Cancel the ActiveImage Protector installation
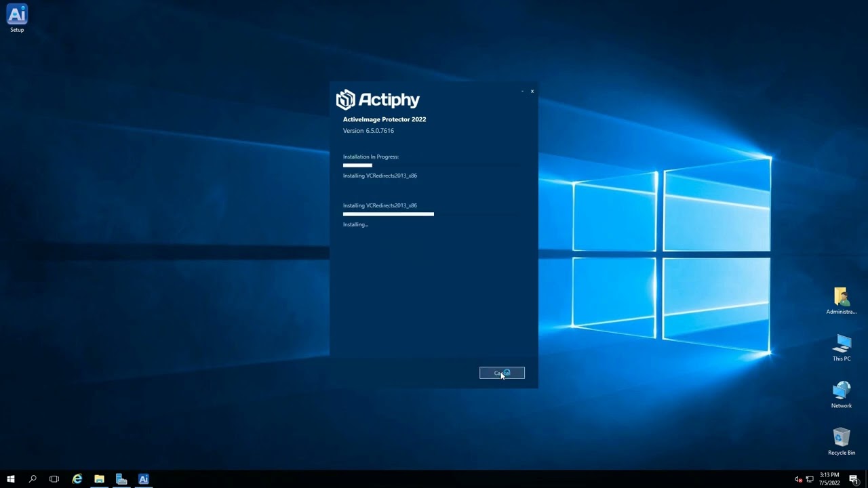Screen dimensions: 868x488 pyautogui.click(x=502, y=373)
